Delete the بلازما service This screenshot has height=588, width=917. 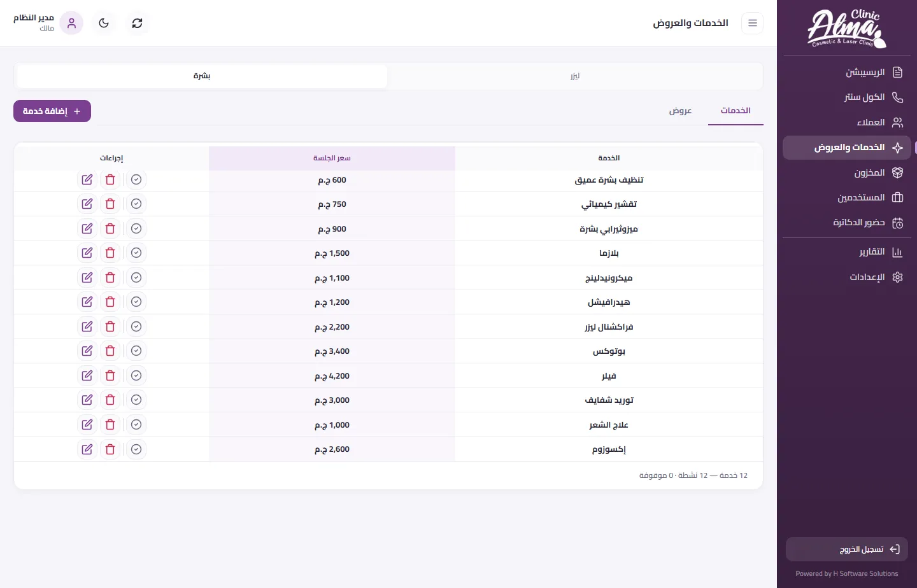[110, 253]
